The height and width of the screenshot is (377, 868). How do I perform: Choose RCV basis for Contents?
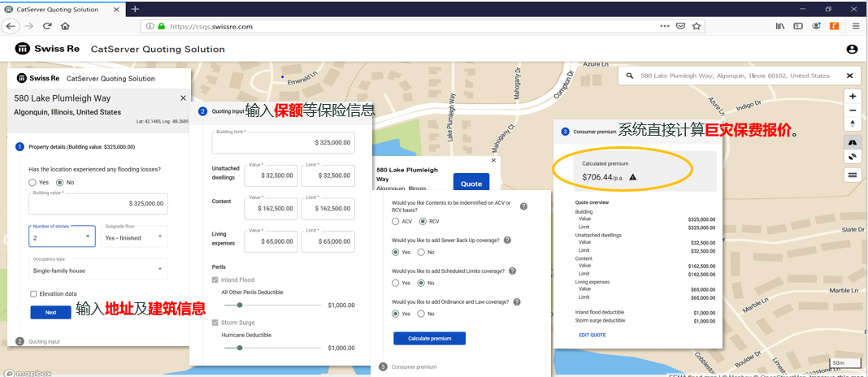(423, 222)
